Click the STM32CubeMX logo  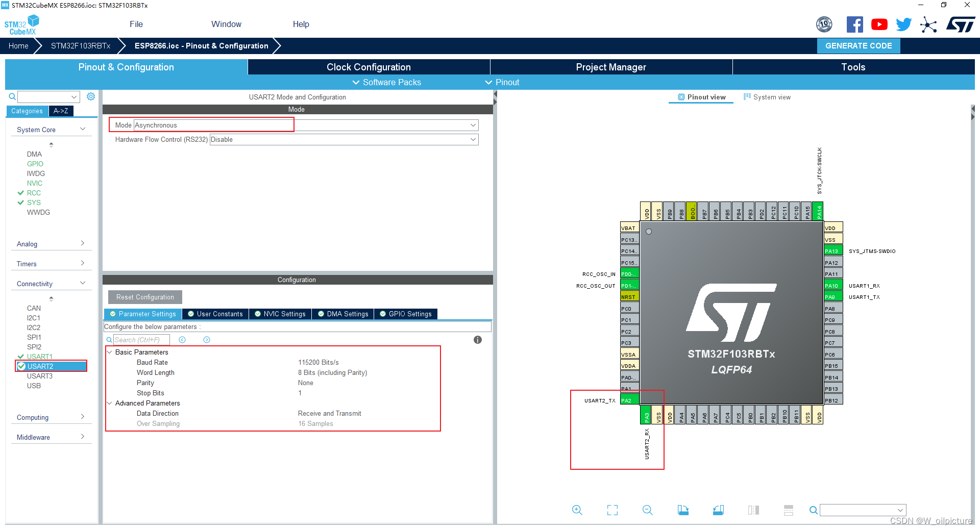pos(22,25)
